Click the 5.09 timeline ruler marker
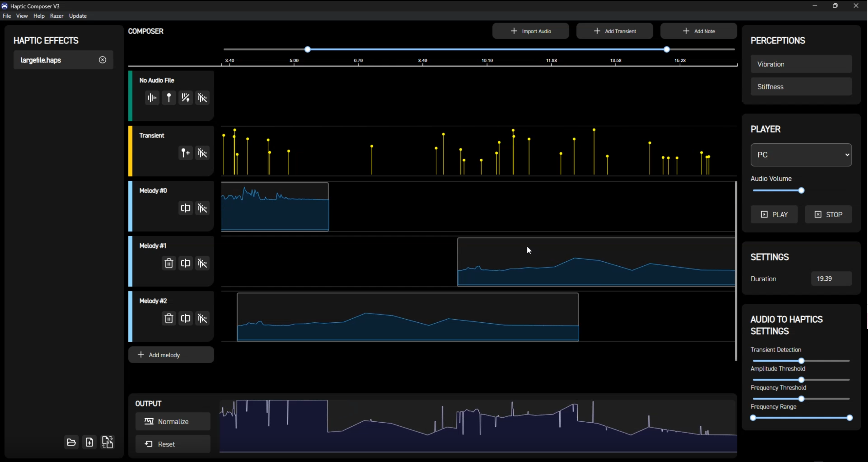 [294, 61]
